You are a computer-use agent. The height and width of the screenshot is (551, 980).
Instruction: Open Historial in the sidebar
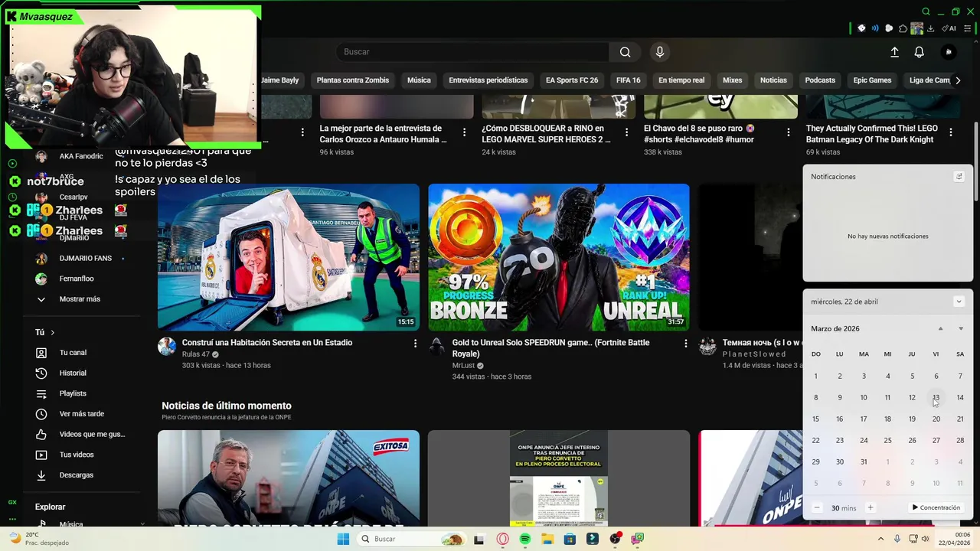coord(73,373)
